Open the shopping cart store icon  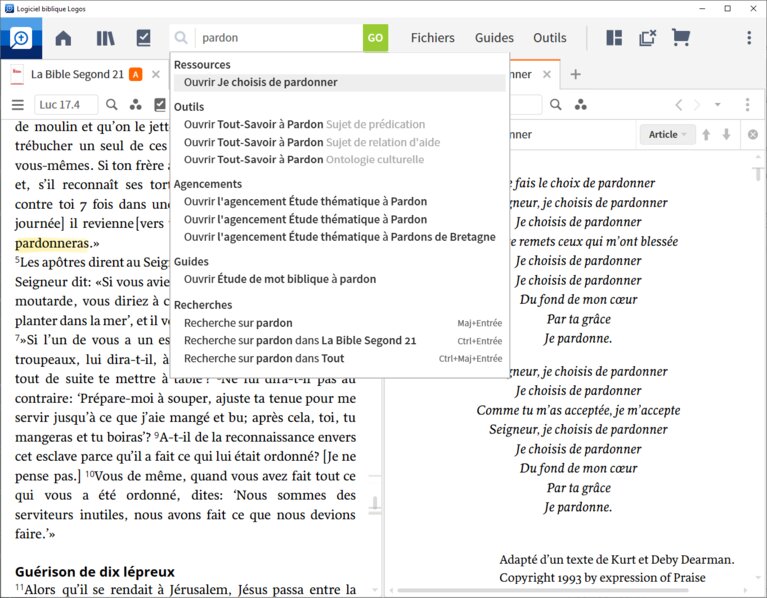coord(680,38)
